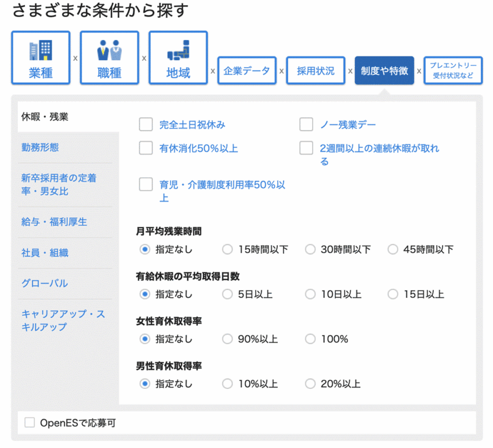Select 15時間以下 for monthly overtime
Image resolution: width=493 pixels, height=448 pixels.
point(228,250)
